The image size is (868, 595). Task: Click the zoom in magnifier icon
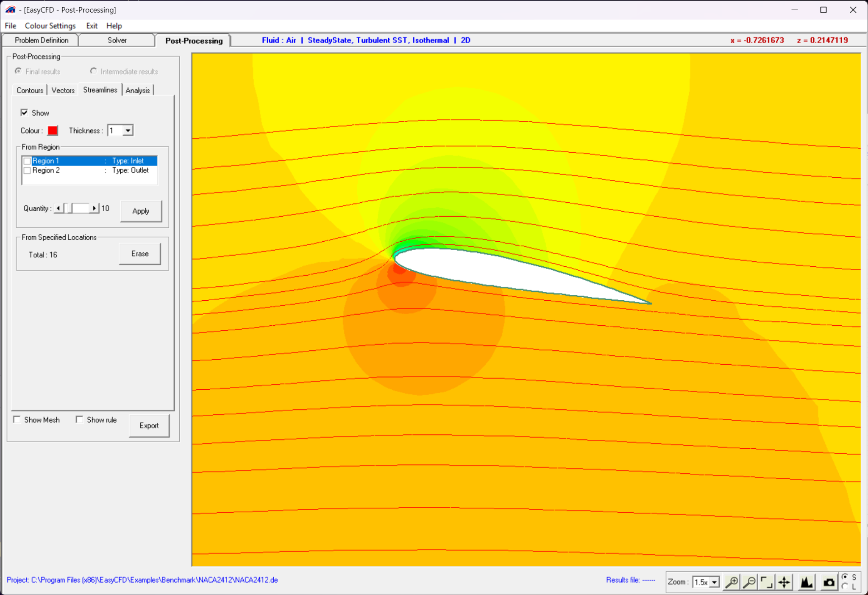tap(732, 582)
